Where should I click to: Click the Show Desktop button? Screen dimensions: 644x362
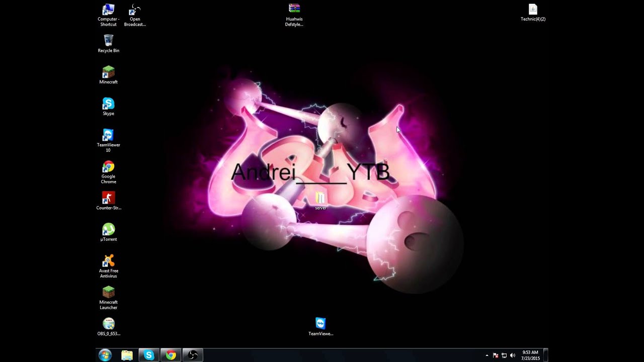pos(545,355)
